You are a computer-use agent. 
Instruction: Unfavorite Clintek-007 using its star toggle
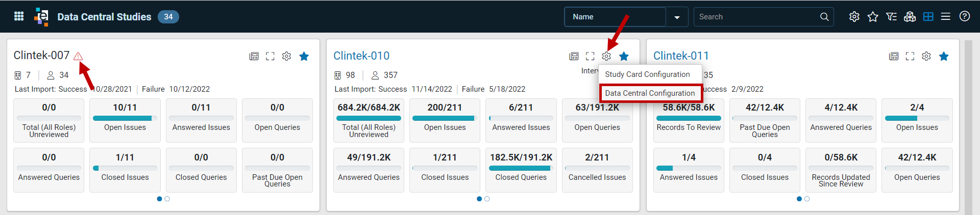(x=304, y=56)
